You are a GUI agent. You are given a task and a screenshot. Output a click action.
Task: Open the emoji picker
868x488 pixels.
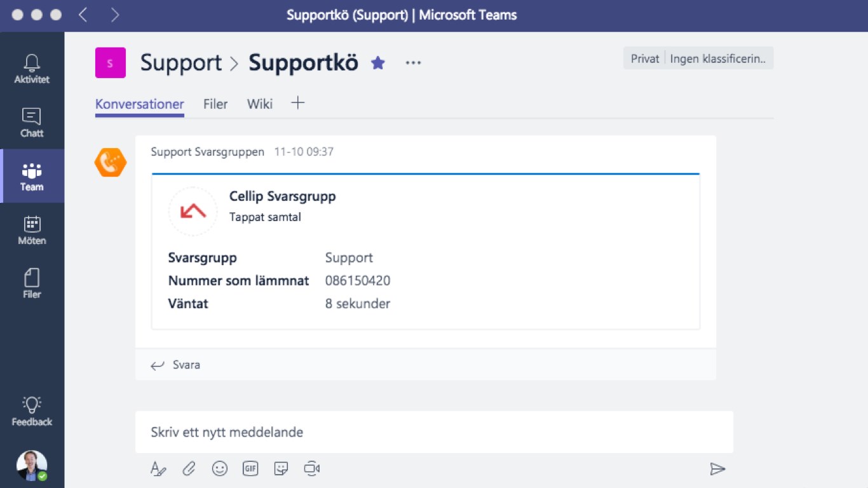point(220,469)
